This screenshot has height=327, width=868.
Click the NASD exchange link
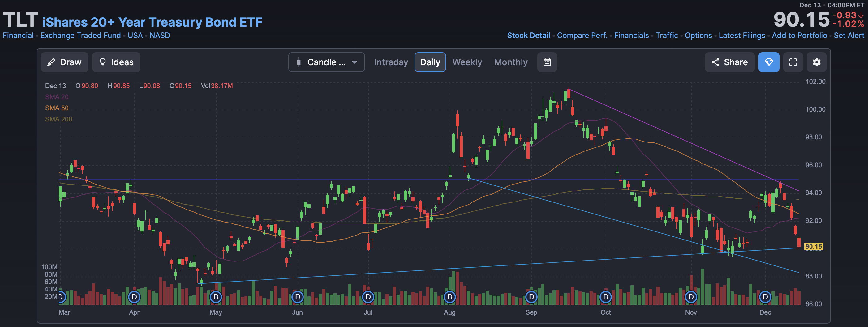[160, 35]
